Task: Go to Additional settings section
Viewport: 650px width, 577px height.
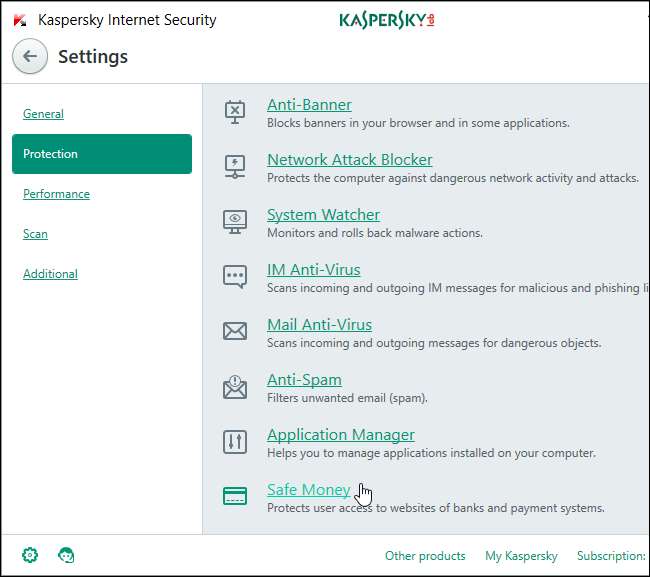Action: click(51, 274)
